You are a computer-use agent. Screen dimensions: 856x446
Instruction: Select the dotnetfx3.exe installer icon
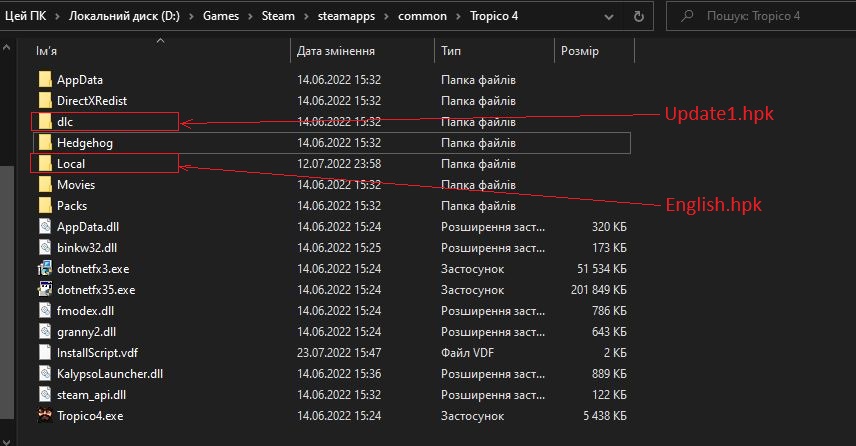(45, 269)
